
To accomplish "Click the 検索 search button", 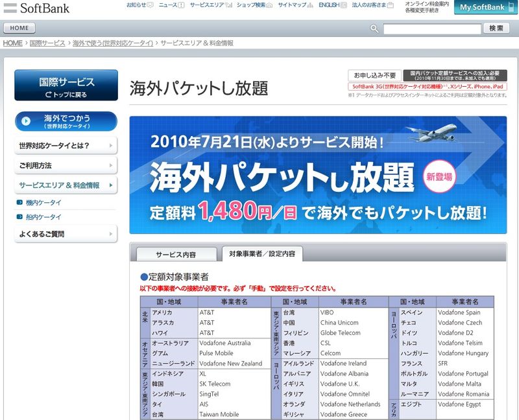I will tap(496, 29).
